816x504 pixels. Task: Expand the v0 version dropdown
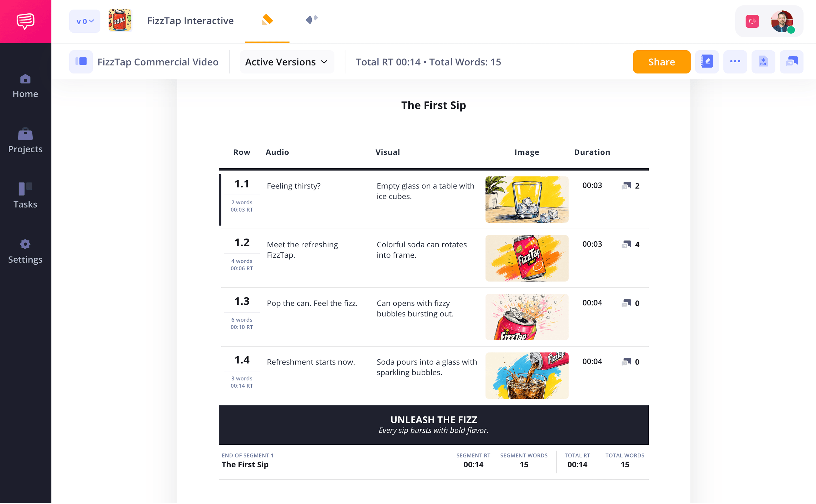85,21
